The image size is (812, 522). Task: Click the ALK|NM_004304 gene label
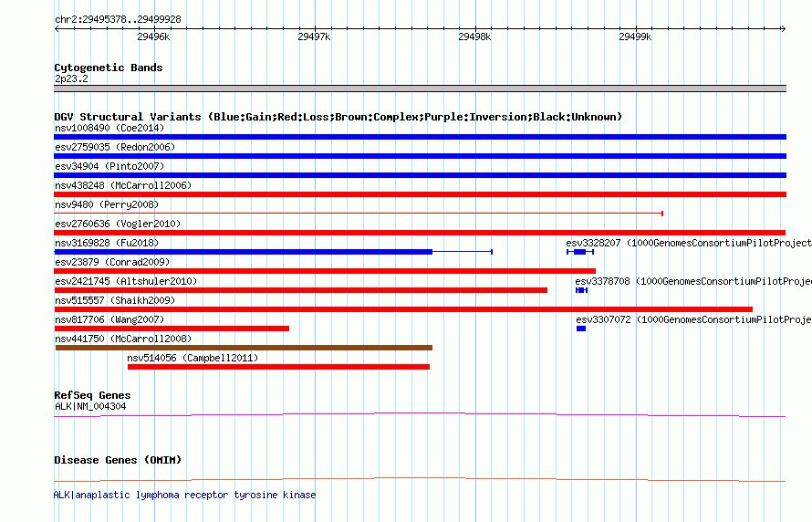pos(90,406)
